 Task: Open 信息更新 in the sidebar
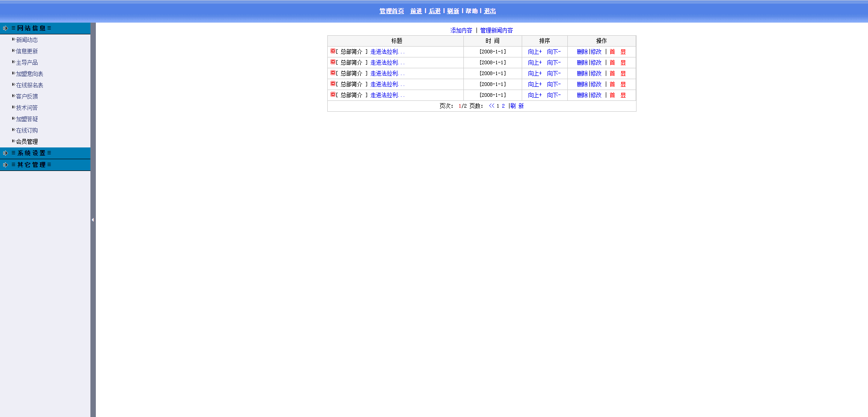pos(27,51)
